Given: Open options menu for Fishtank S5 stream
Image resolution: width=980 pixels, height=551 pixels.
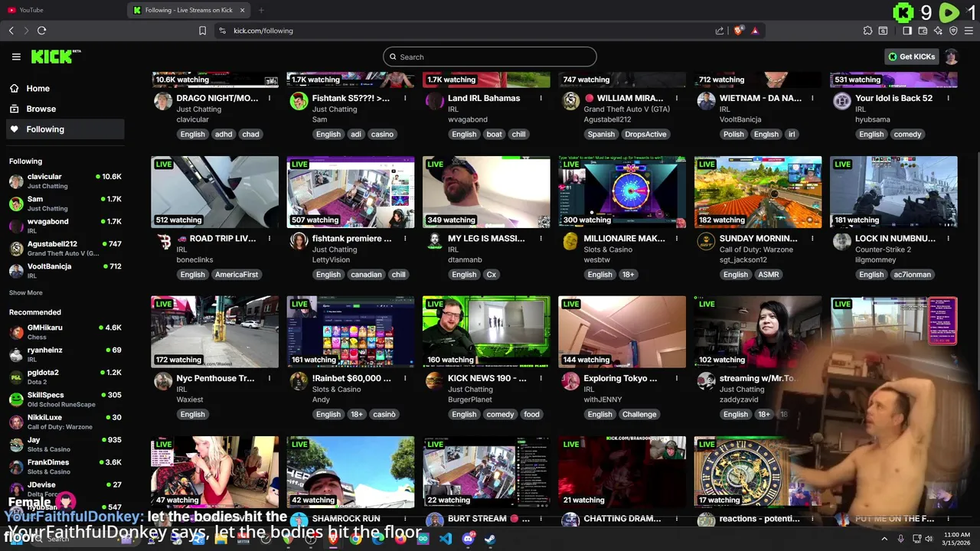Looking at the screenshot, I should click(x=405, y=98).
